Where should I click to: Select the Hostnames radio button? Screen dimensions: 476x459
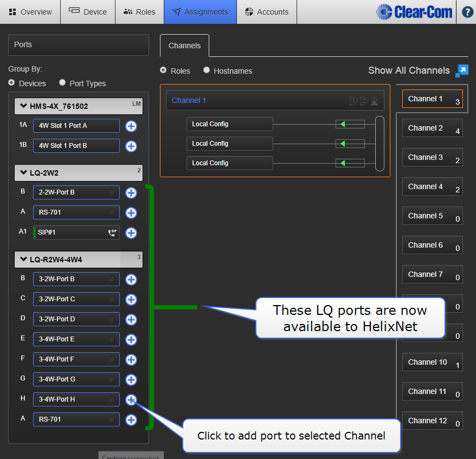(x=207, y=70)
